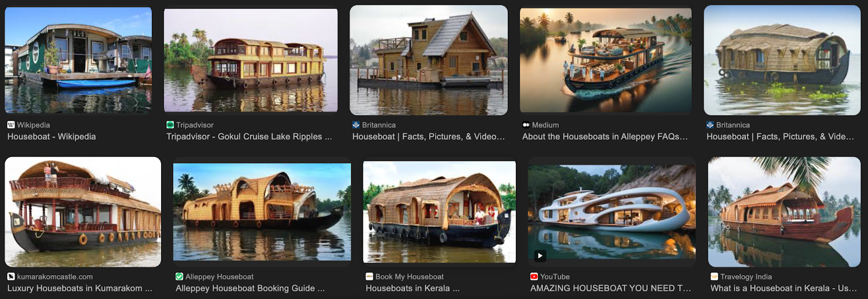868x299 pixels.
Task: Click the Medium logo favicon
Action: [526, 125]
